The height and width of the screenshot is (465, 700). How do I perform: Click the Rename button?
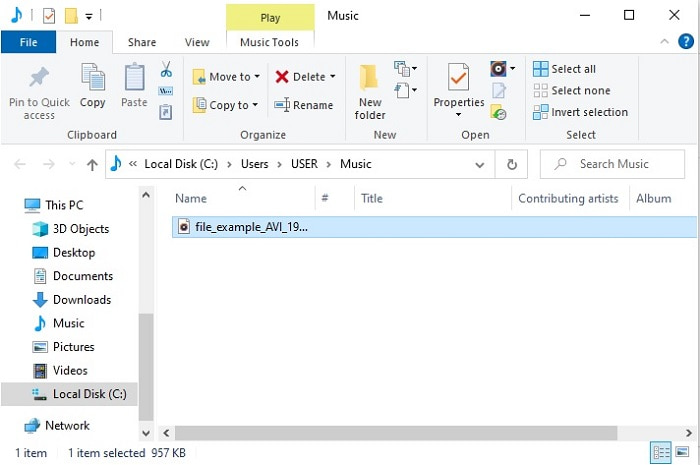click(304, 105)
